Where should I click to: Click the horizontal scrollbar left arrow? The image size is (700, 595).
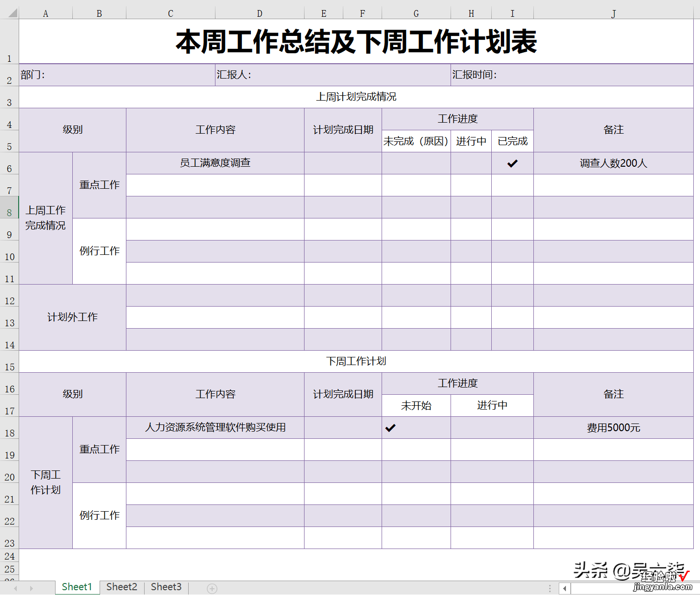565,588
